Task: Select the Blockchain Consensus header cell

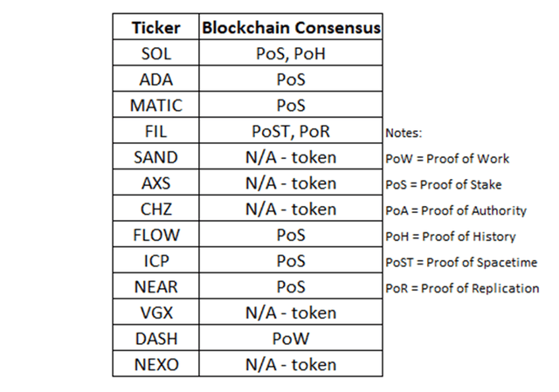Action: click(291, 27)
